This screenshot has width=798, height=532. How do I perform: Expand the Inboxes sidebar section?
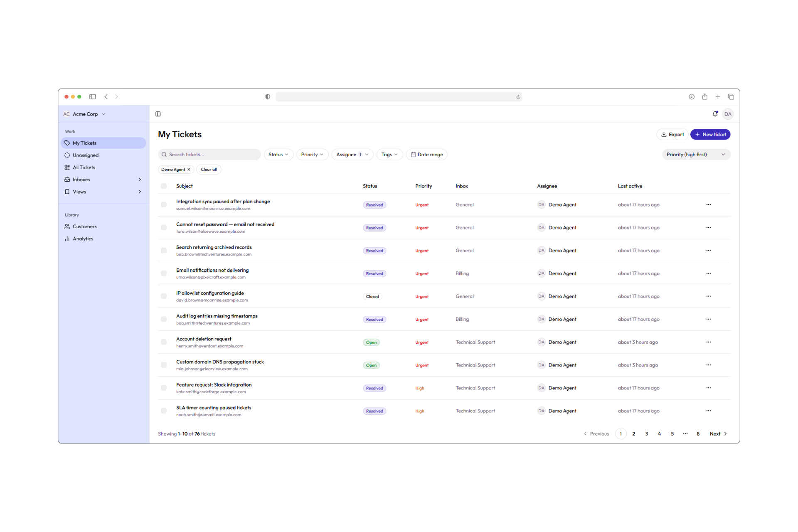point(103,180)
